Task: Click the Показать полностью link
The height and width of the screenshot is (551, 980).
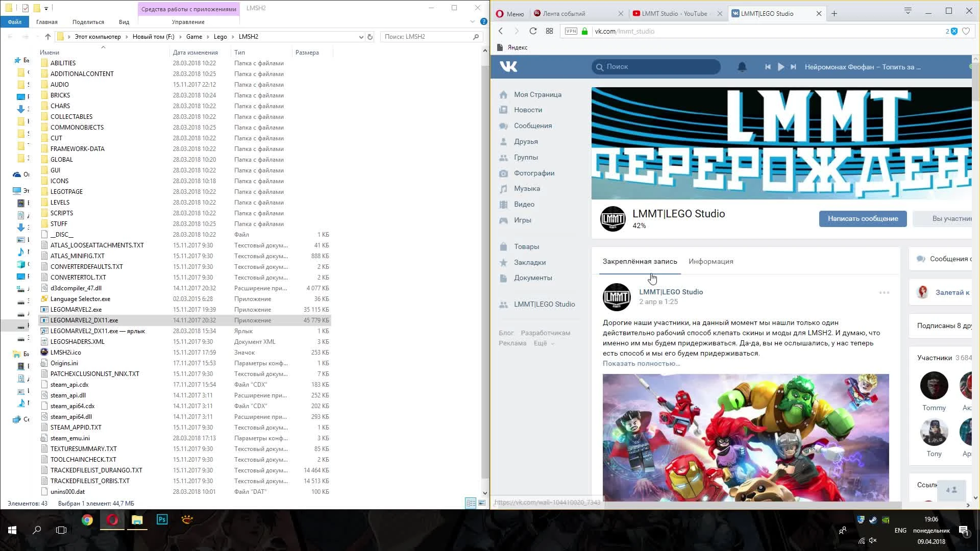Action: (641, 363)
